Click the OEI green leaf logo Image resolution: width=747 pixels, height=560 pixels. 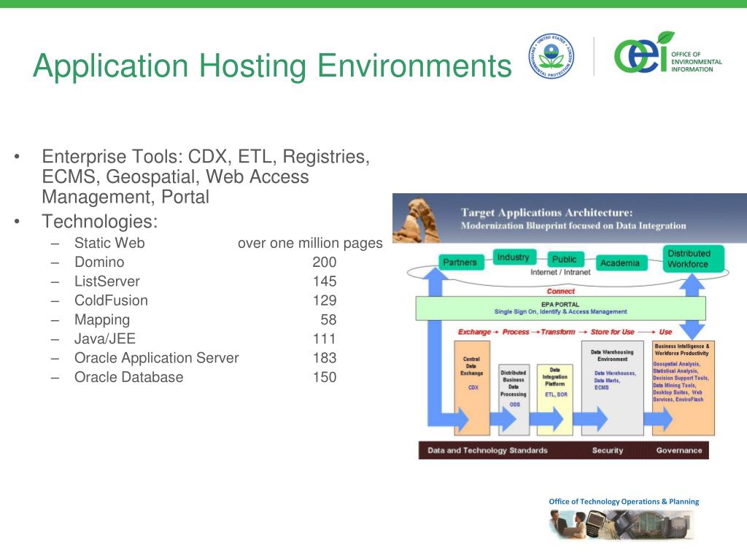click(640, 52)
